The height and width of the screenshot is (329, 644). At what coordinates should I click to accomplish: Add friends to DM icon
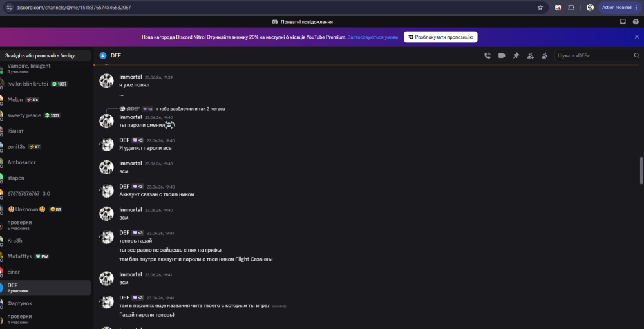[531, 55]
